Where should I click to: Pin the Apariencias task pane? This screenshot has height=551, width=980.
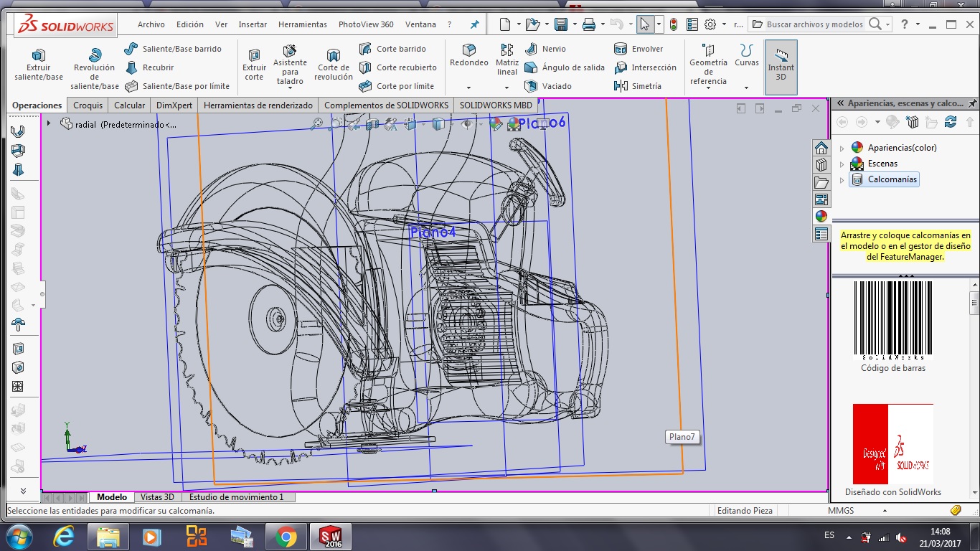(973, 103)
